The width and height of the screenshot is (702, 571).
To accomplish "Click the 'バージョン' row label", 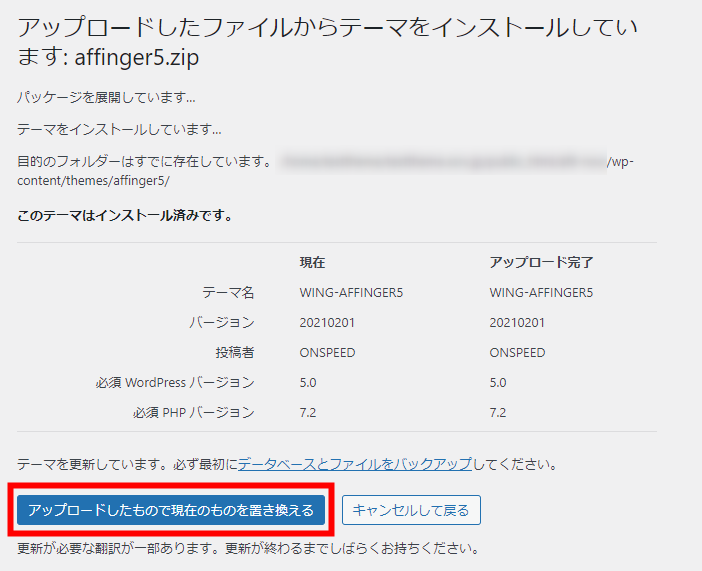I will 222,322.
